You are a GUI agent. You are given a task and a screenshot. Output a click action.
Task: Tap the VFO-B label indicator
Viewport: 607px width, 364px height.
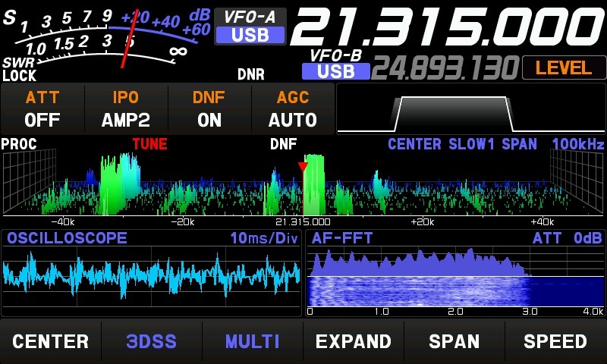click(x=336, y=55)
